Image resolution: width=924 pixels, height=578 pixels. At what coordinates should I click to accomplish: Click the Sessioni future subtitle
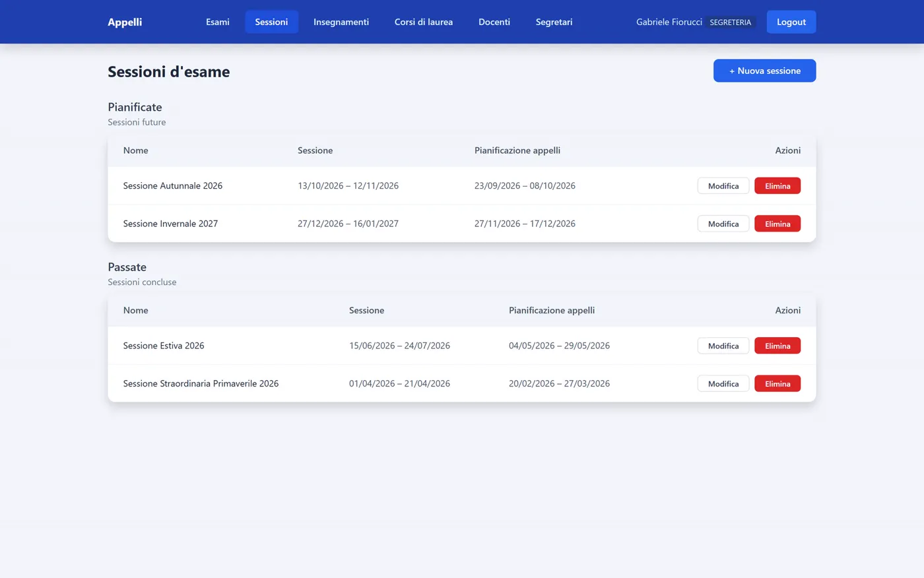pos(137,122)
